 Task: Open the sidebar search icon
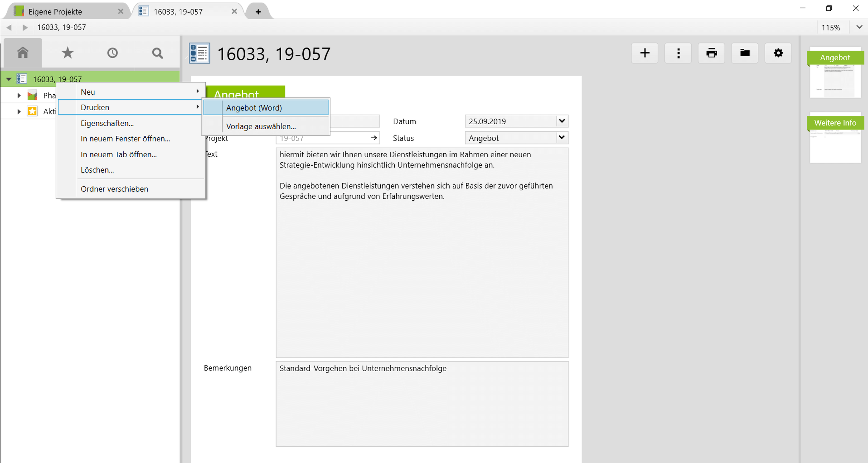tap(157, 53)
